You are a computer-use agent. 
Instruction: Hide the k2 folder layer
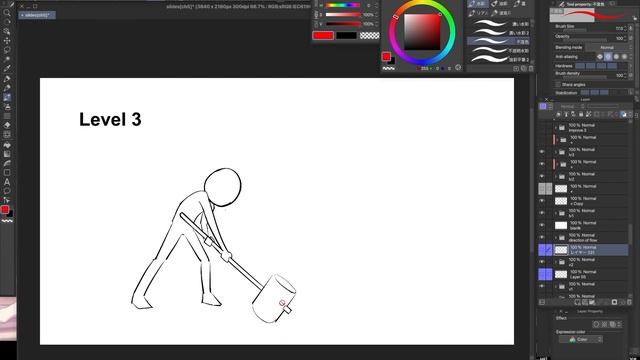pyautogui.click(x=542, y=176)
